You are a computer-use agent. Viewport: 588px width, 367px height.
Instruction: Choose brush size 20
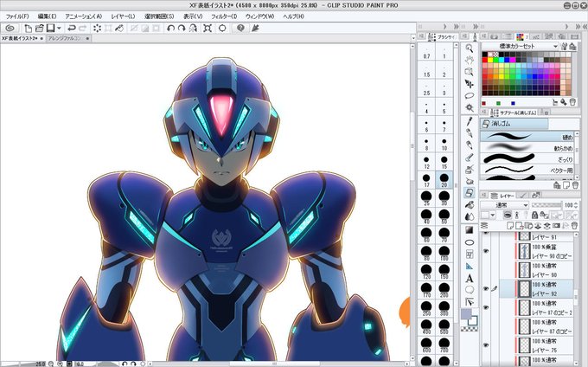(x=444, y=181)
